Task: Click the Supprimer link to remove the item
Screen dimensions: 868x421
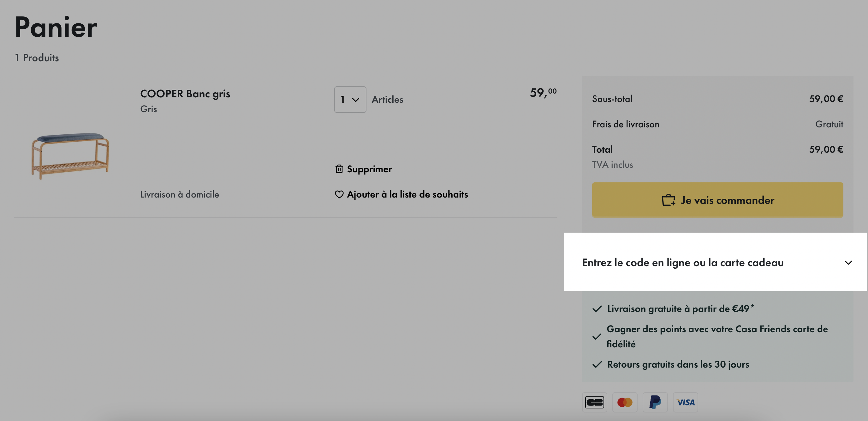Action: [369, 169]
